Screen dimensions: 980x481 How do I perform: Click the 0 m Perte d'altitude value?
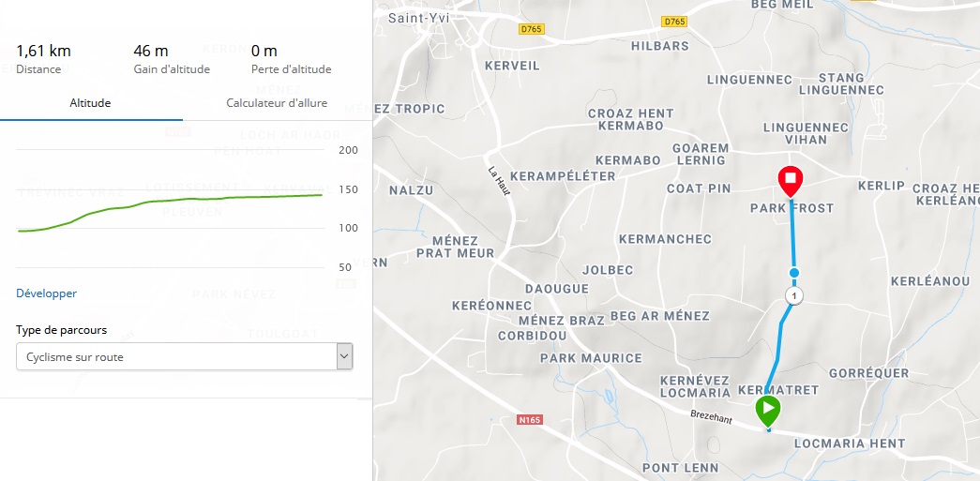[264, 51]
